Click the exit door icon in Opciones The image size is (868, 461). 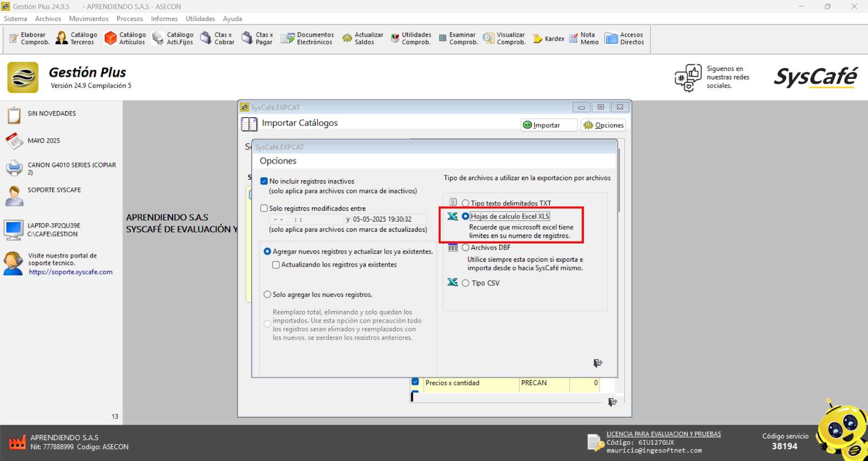pyautogui.click(x=597, y=363)
